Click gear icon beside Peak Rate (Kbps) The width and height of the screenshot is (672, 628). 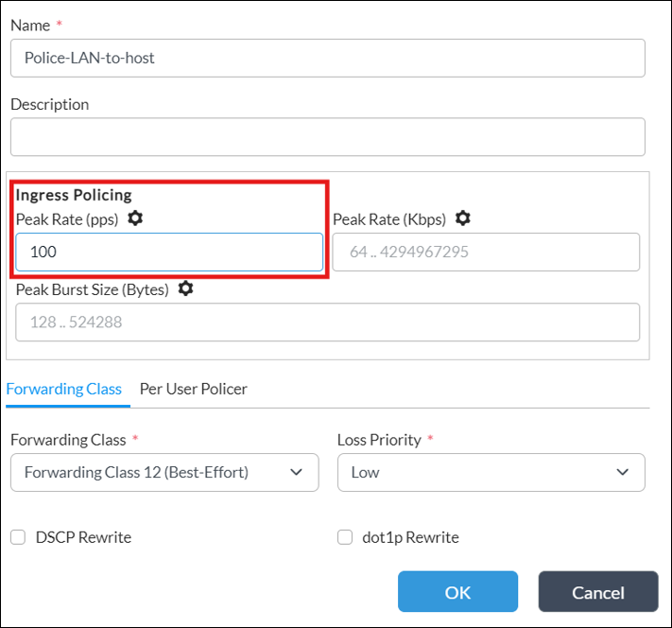pyautogui.click(x=462, y=218)
